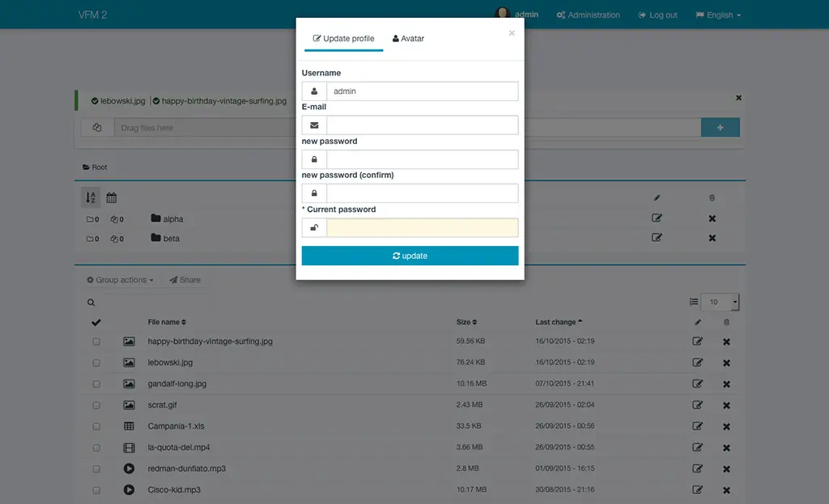
Task: Tick the checkbox beside gandalf-long.jpg
Action: coord(96,384)
